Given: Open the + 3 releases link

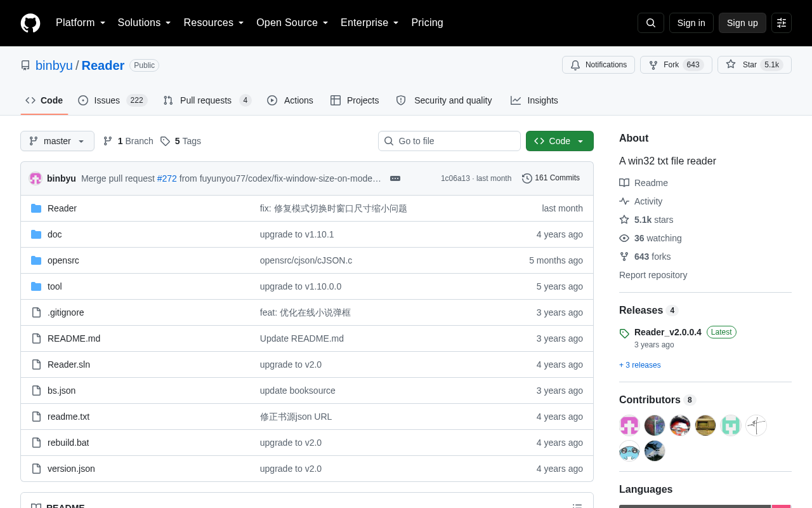Looking at the screenshot, I should [640, 365].
